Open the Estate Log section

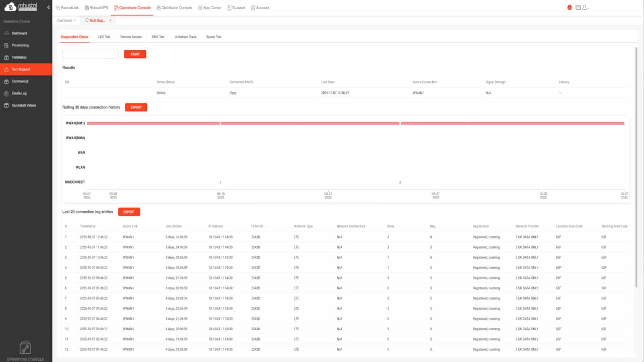pyautogui.click(x=19, y=93)
